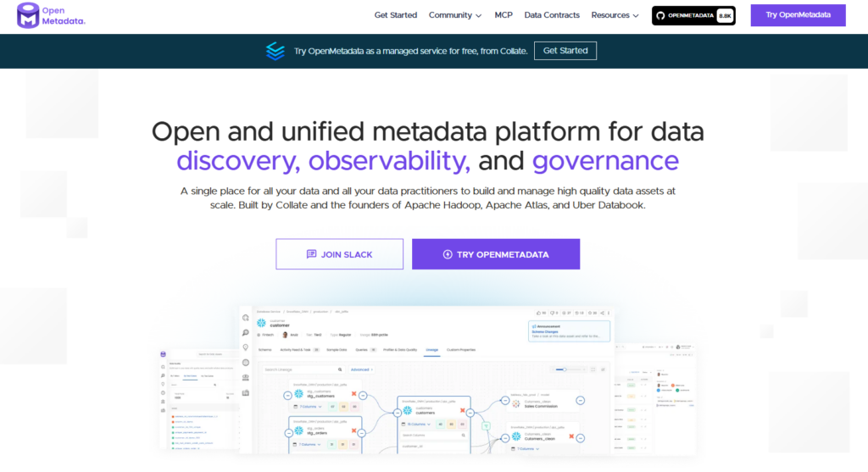
Task: Click the fullscreen icon beside the zoom slider
Action: [593, 369]
